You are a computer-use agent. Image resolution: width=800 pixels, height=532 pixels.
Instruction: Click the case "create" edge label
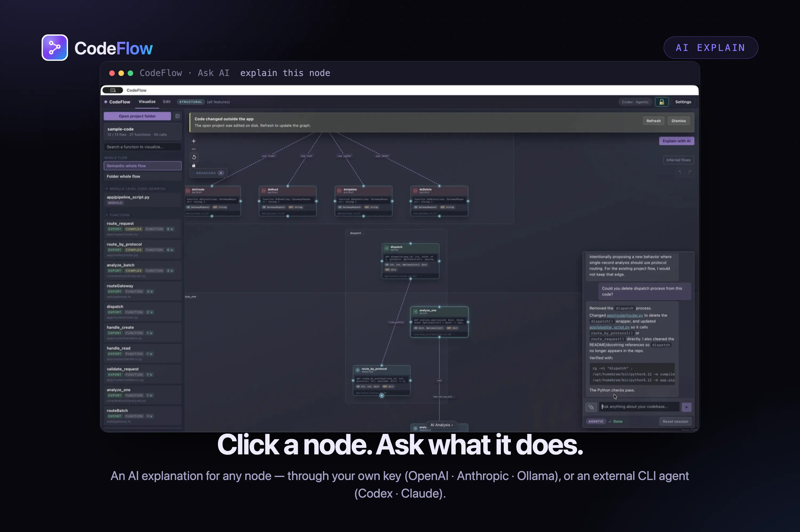pyautogui.click(x=269, y=156)
